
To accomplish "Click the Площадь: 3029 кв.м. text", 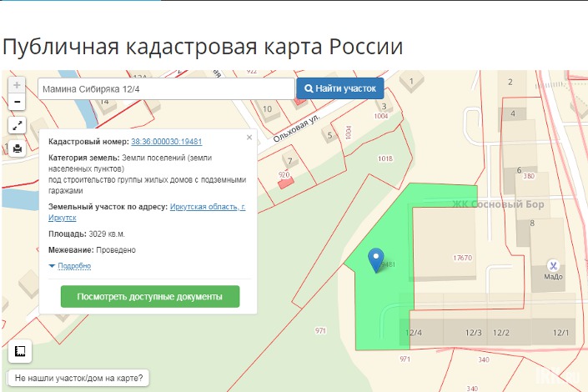I will coord(87,234).
